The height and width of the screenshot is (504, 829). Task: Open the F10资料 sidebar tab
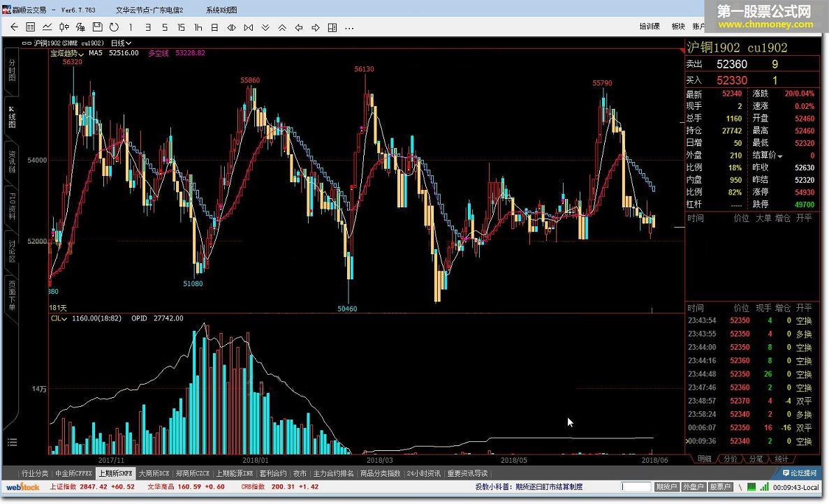pos(12,207)
